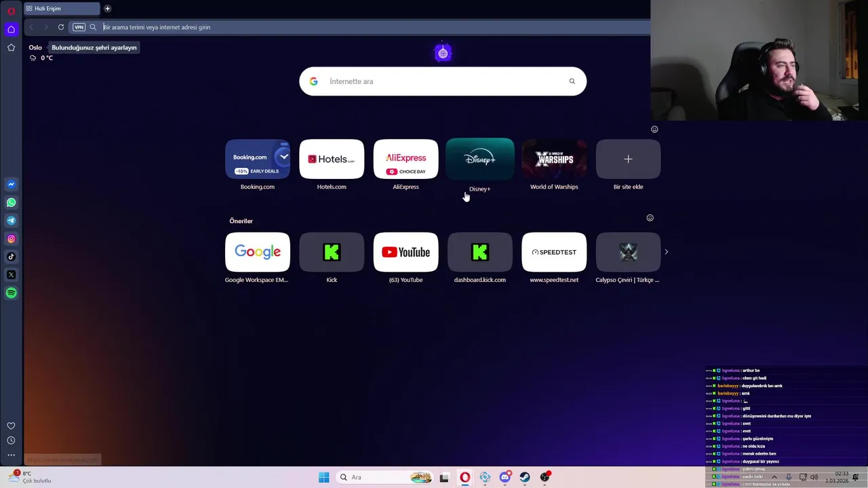The image size is (868, 488).
Task: Toggle the VPN badge in the address bar
Action: pos(79,27)
